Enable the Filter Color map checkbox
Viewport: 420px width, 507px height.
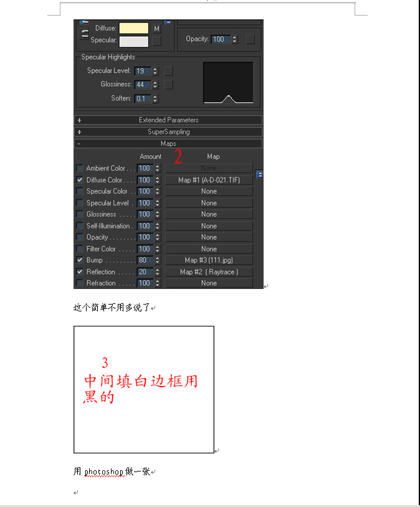click(x=80, y=249)
